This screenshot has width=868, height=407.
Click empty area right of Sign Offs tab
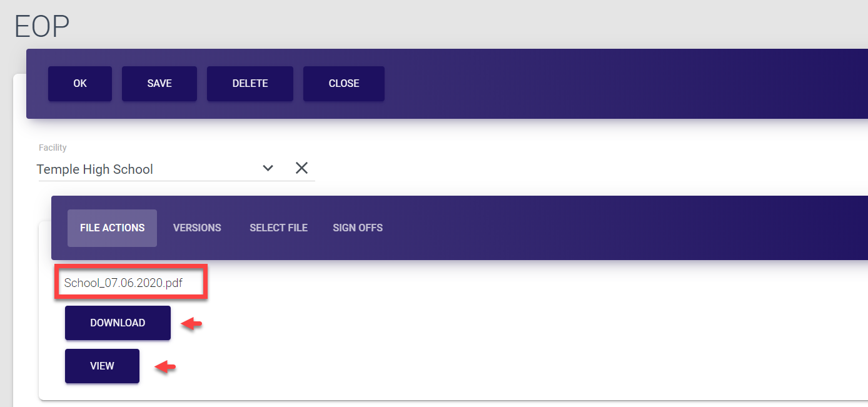(x=594, y=228)
